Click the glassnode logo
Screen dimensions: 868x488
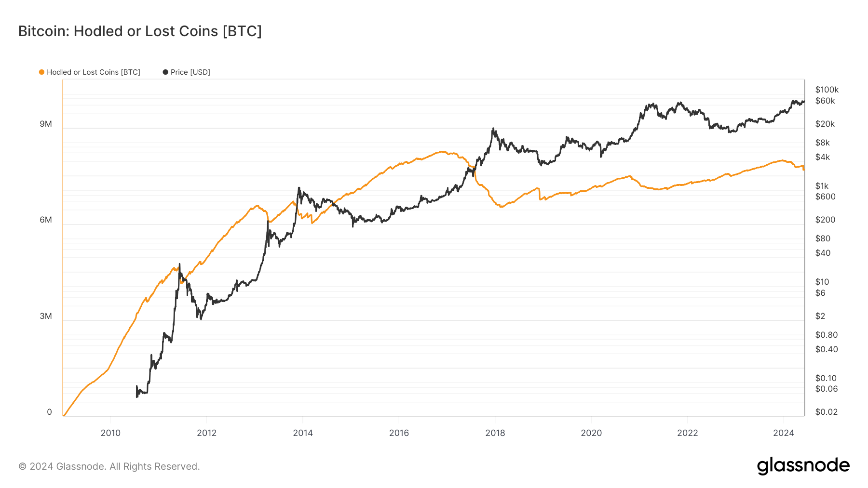803,466
